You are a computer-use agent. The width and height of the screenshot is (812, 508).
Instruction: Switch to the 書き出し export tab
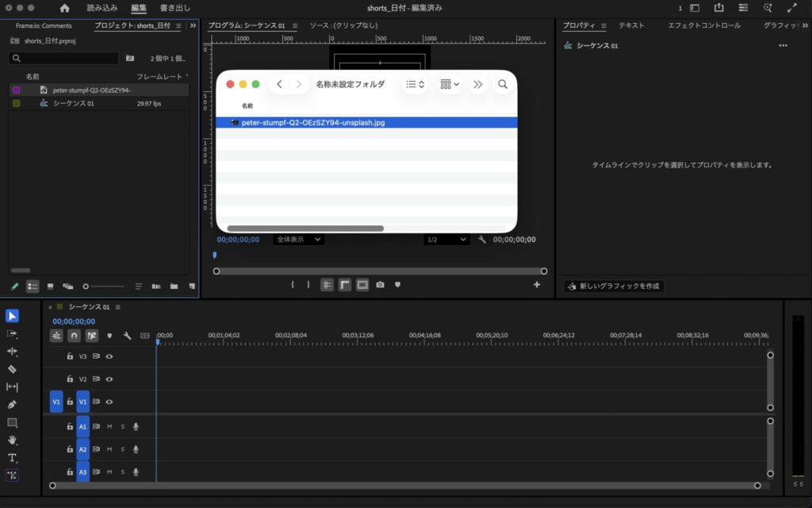(x=174, y=8)
